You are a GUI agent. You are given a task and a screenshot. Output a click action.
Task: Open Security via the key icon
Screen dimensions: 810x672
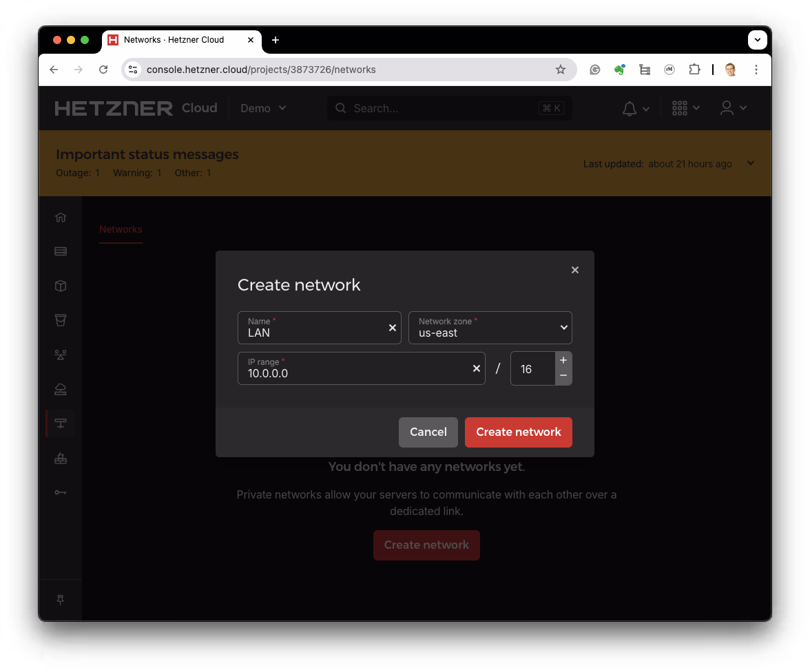(x=61, y=492)
